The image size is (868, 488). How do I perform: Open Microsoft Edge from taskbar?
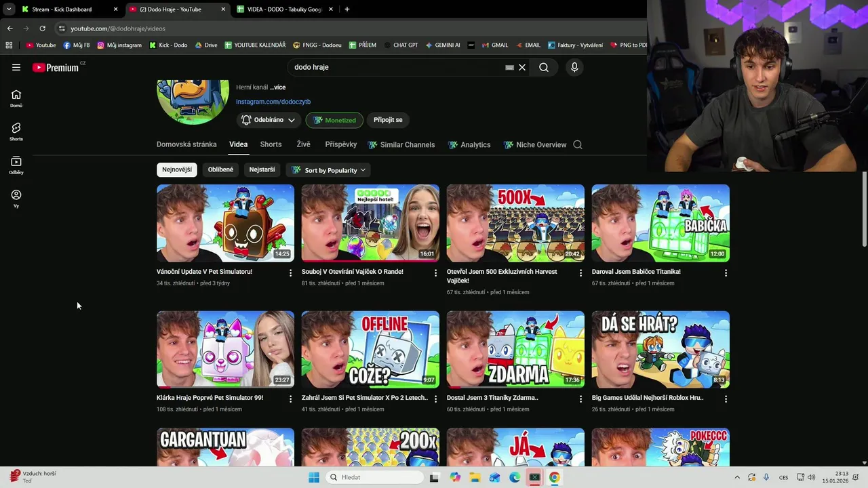coord(515,477)
